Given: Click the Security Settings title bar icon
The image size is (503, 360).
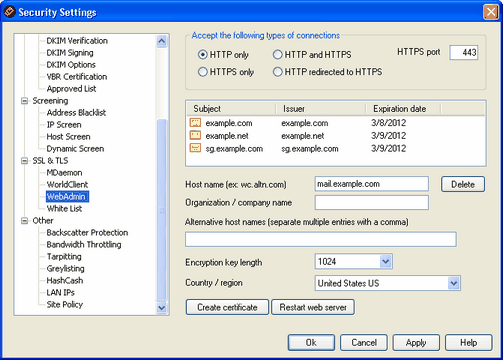Looking at the screenshot, I should pos(10,12).
